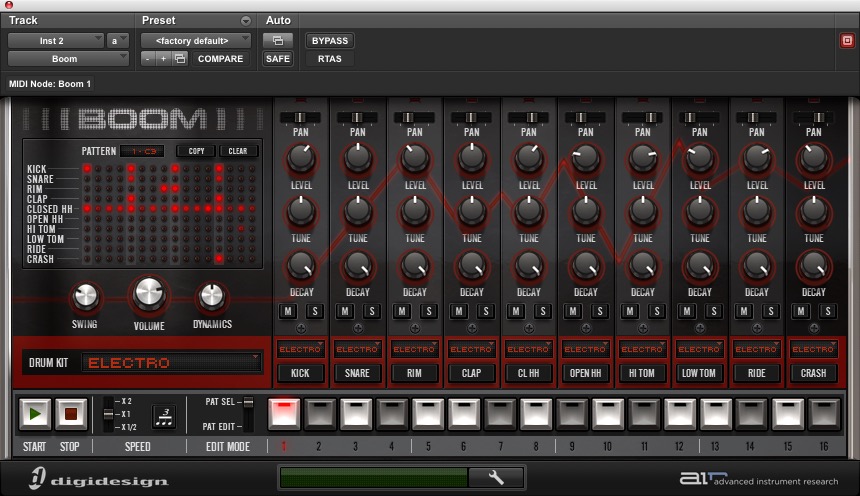
Task: Solo the KICK channel
Action: (315, 312)
